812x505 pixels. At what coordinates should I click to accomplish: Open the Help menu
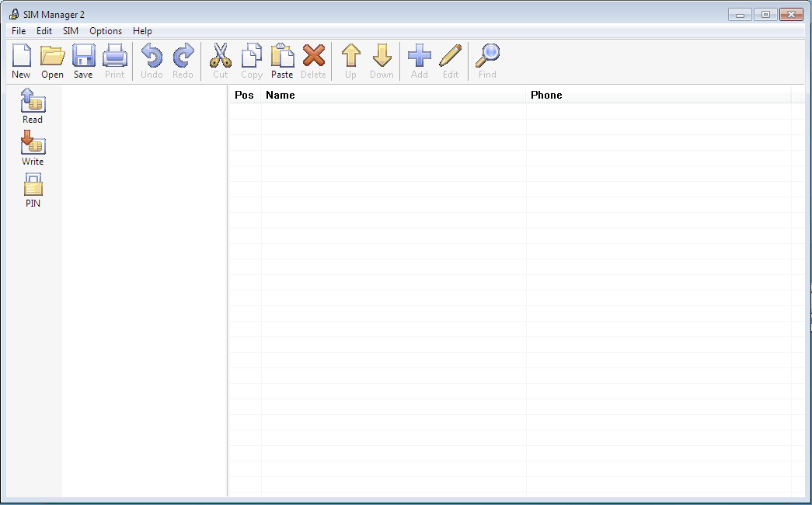click(142, 31)
